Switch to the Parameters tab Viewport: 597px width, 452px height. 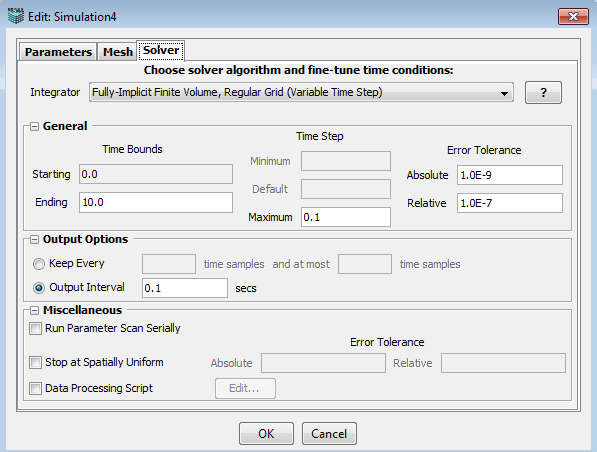(x=58, y=52)
